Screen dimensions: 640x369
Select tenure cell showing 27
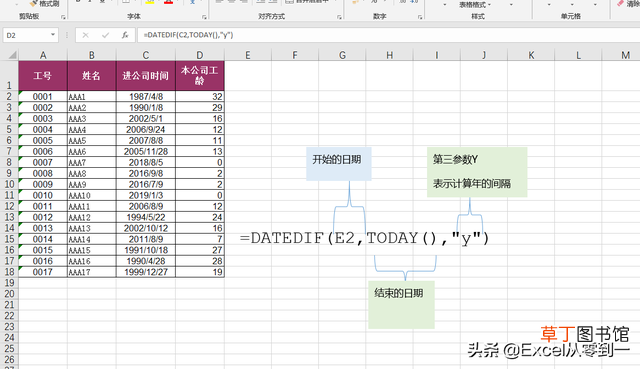click(x=200, y=250)
